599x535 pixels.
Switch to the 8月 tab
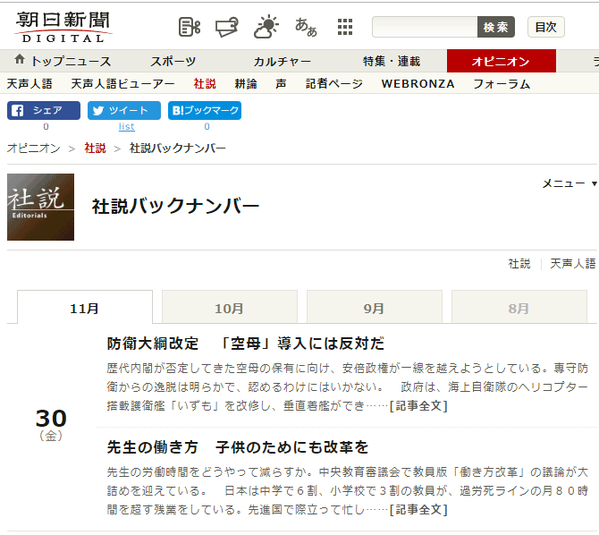(519, 308)
